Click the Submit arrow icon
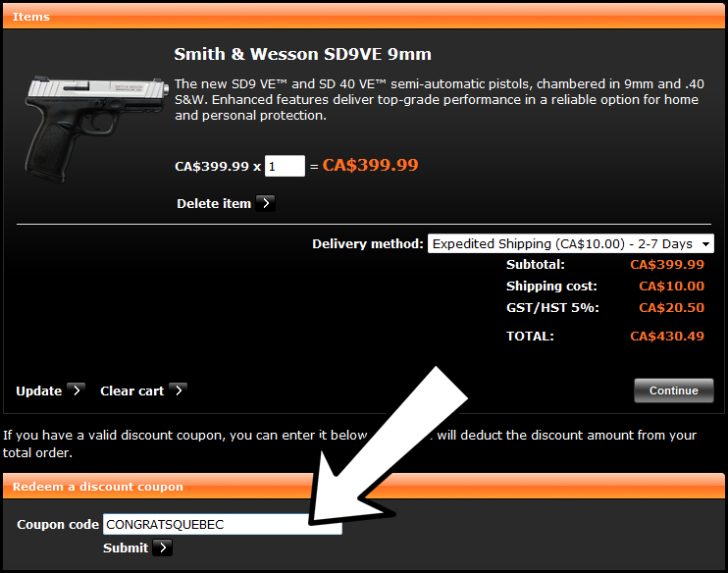Image resolution: width=728 pixels, height=573 pixels. [x=163, y=547]
